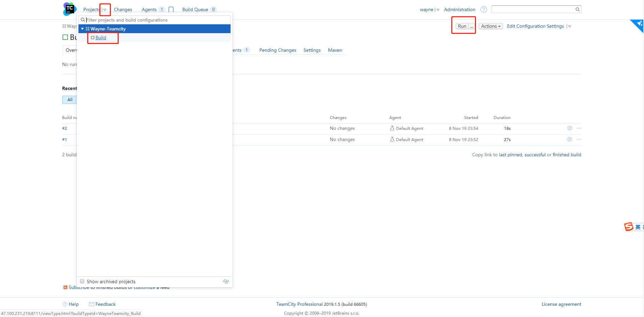Click No changes in build #2 row
The width and height of the screenshot is (644, 317).
click(342, 128)
